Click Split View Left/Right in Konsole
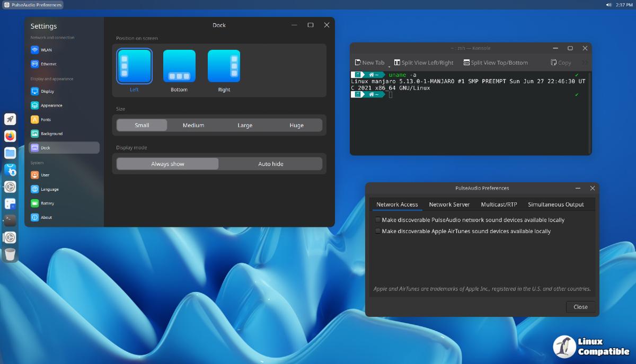 click(x=423, y=63)
